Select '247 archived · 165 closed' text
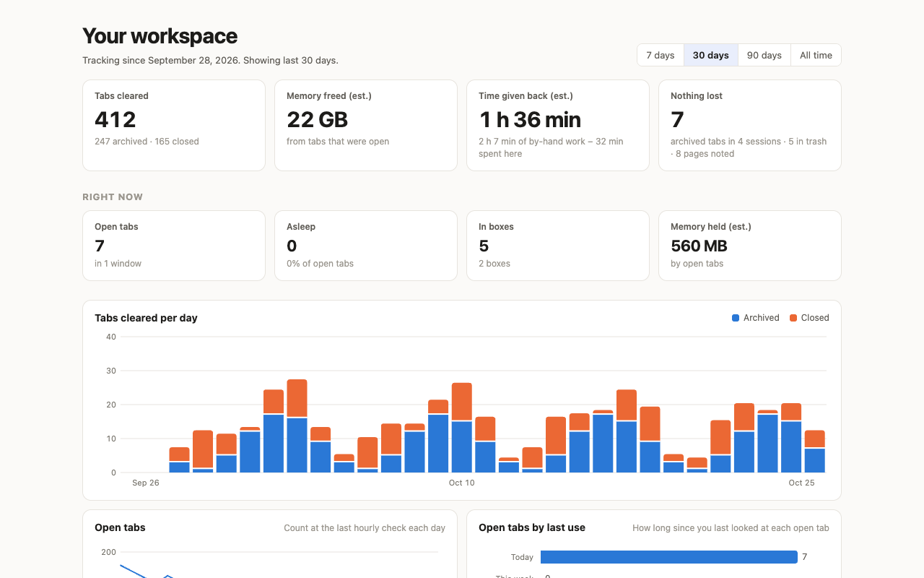Screen dimensions: 924x578 [x=147, y=142]
